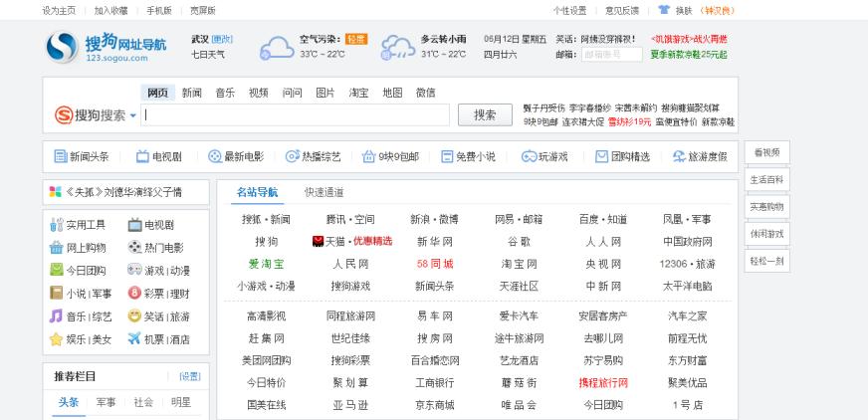Click the 笑话 smiley face icon
This screenshot has width=868, height=420.
coord(134,315)
